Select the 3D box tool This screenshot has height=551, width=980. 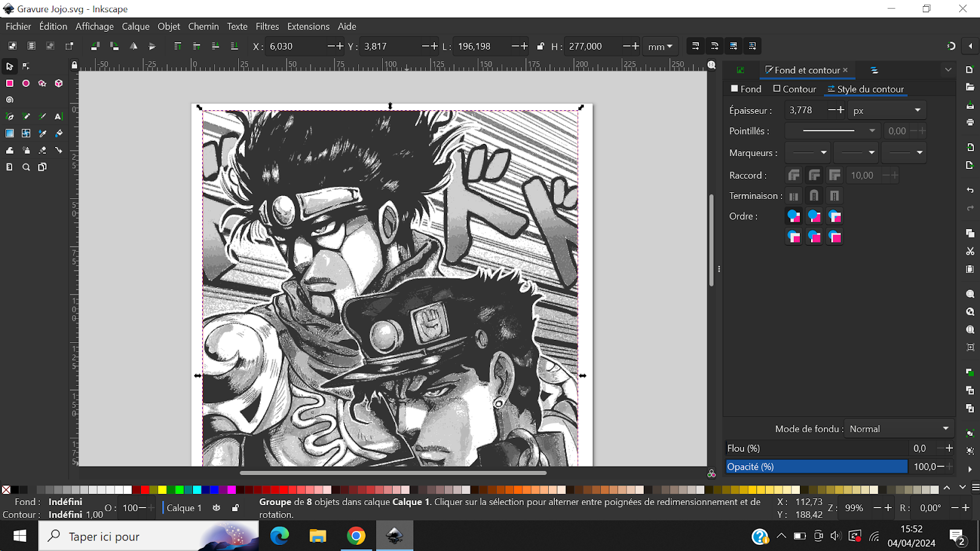pyautogui.click(x=59, y=83)
